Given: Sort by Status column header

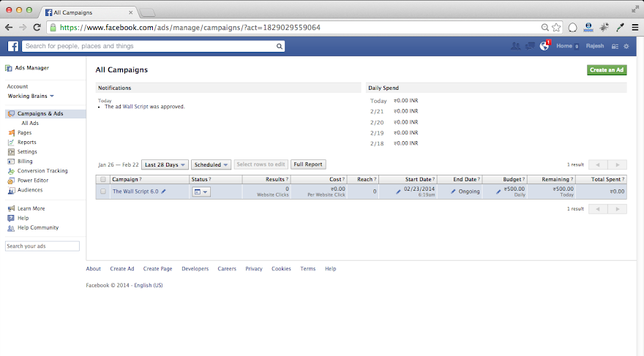Looking at the screenshot, I should coord(216,180).
